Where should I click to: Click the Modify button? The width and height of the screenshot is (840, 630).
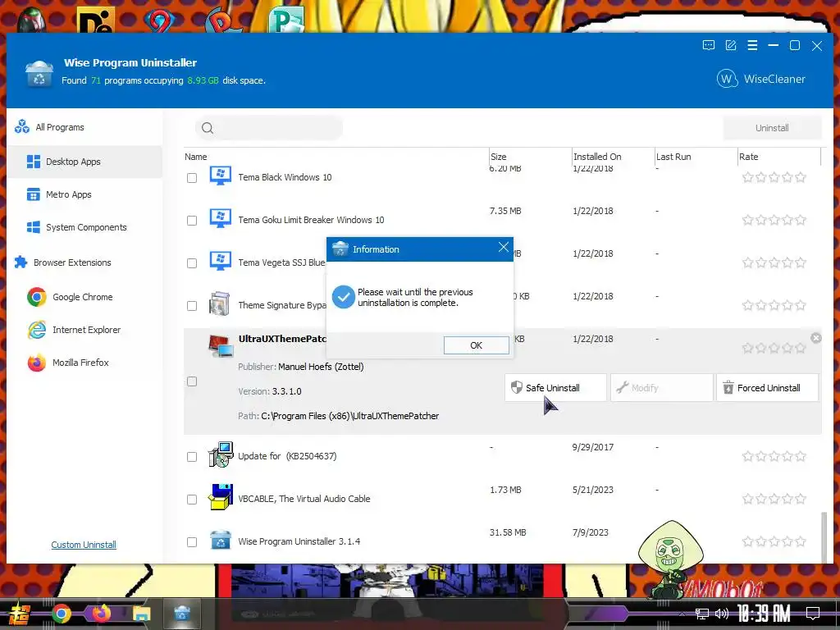(x=662, y=388)
